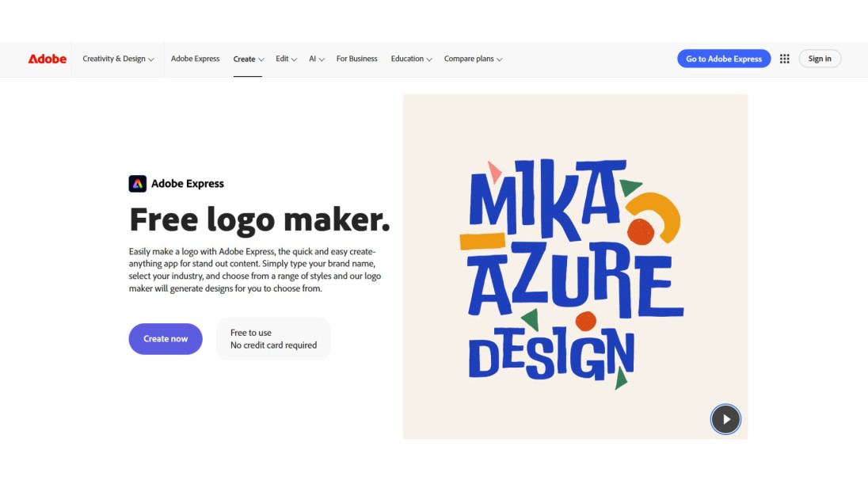Image resolution: width=868 pixels, height=488 pixels.
Task: Expand the Edit dropdown
Action: [286, 59]
